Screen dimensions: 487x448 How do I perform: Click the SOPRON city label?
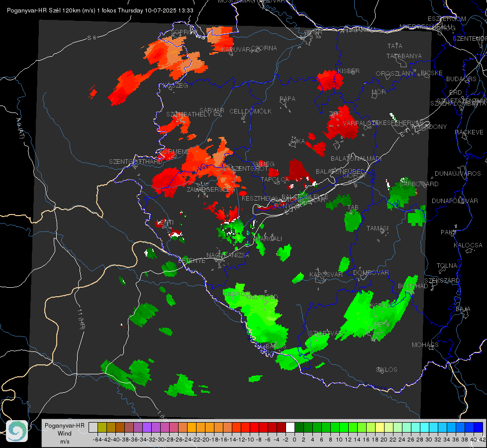184,32
